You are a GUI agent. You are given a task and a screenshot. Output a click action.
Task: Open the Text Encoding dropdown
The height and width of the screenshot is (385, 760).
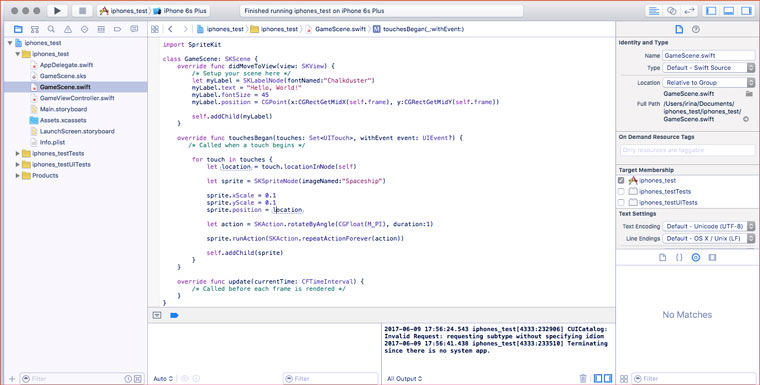tap(709, 226)
